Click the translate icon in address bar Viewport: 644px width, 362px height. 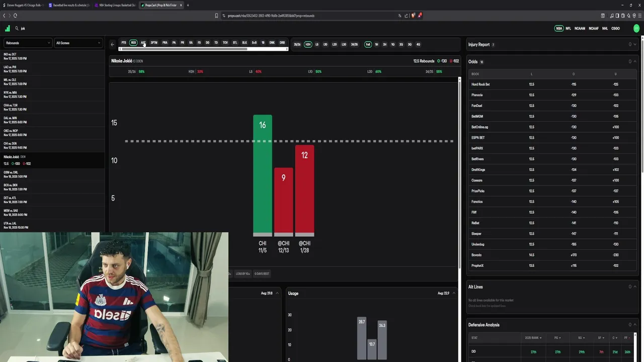[x=399, y=16]
